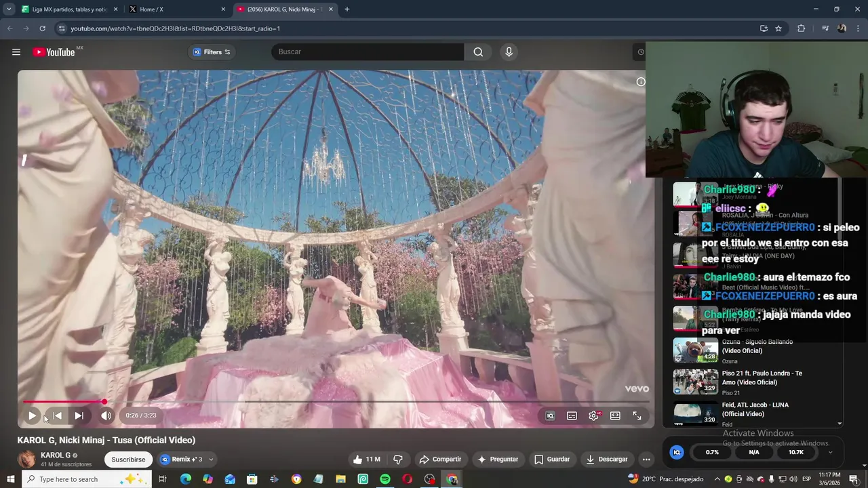Click the magnifier search button
This screenshot has height=488, width=868.
pyautogui.click(x=478, y=52)
